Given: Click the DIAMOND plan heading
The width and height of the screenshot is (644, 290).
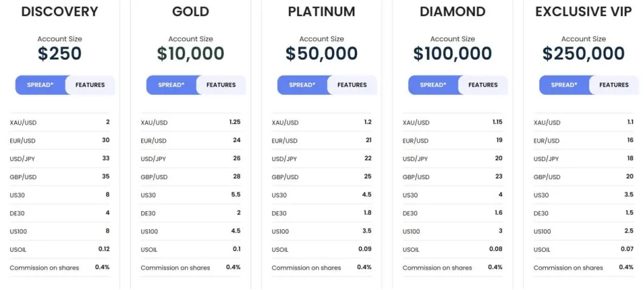Looking at the screenshot, I should point(452,12).
